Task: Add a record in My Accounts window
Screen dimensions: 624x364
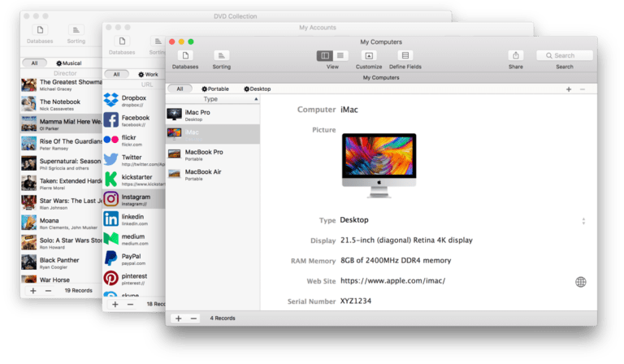Action: (x=115, y=305)
